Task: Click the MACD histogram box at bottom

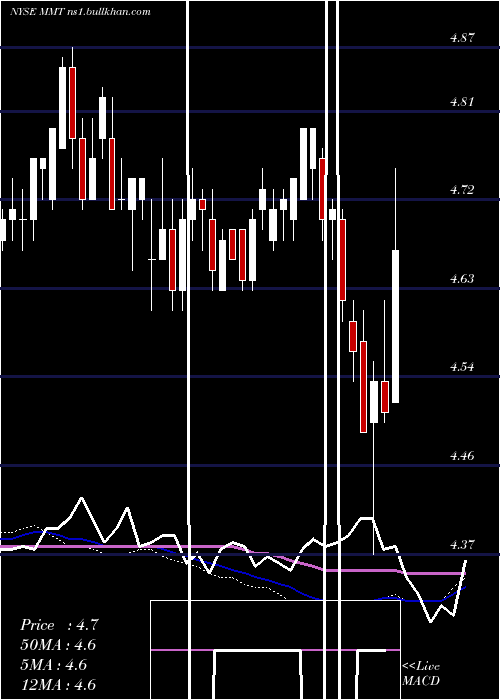Action: tap(275, 650)
